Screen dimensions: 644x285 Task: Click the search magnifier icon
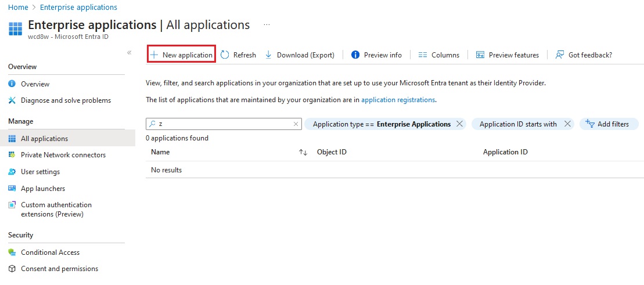tap(152, 124)
